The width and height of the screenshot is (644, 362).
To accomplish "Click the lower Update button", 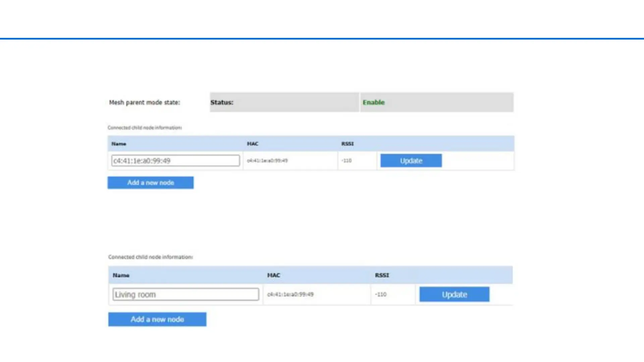I will 454,294.
